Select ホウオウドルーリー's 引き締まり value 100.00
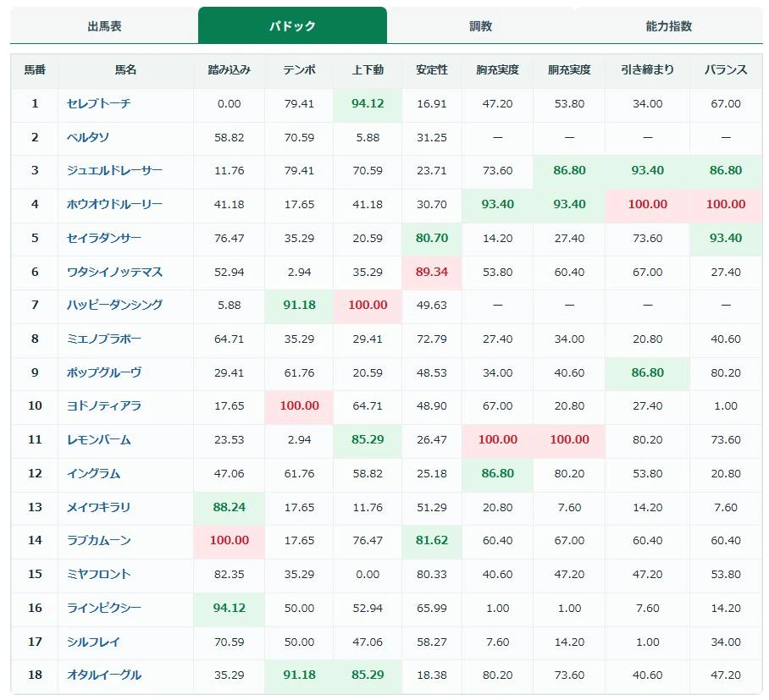Viewport: 769px width, 700px height. click(647, 204)
